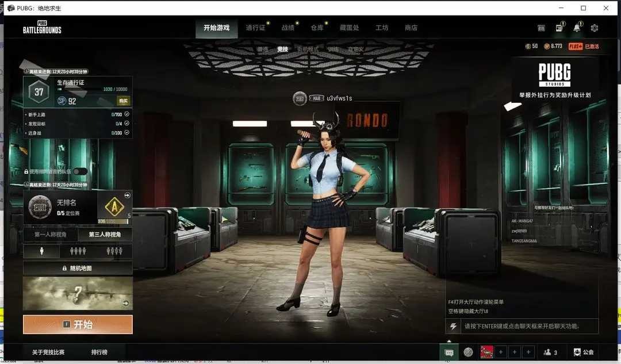621x364 pixels.
Task: Open the 举报外挂行为奖励升级计划 banner
Action: 555,79
